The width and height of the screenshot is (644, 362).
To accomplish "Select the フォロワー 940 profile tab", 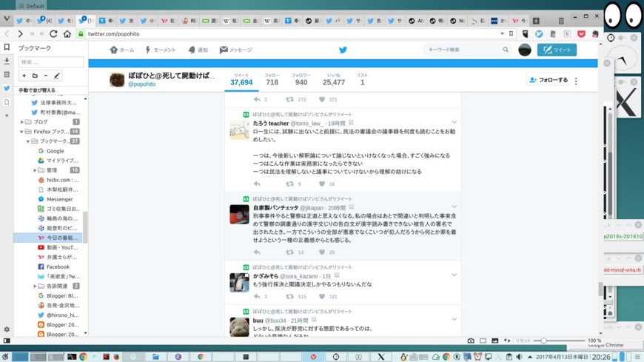I will coord(301,80).
